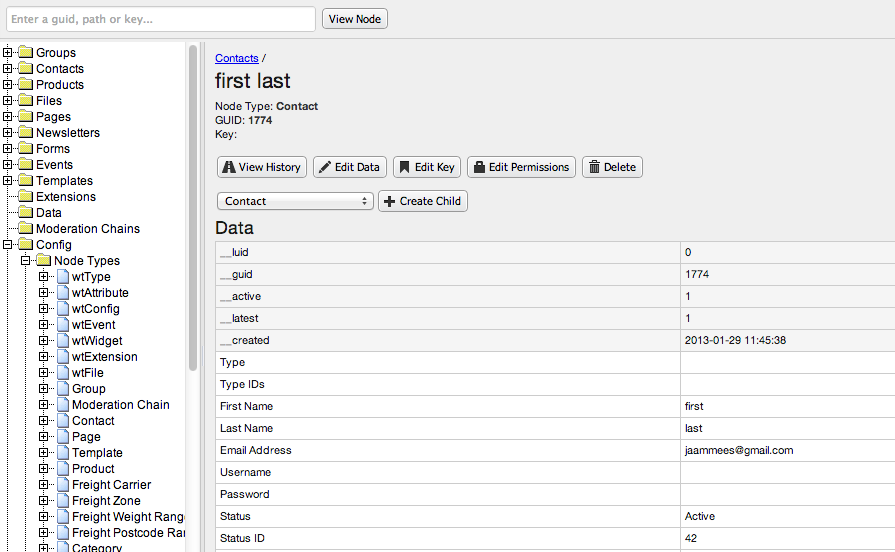
Task: Click the Edit Key bookmark button
Action: [x=426, y=167]
